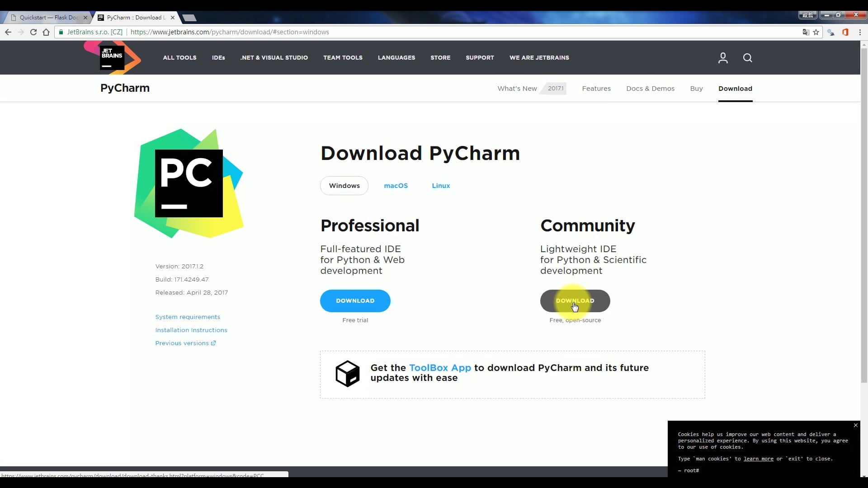Image resolution: width=868 pixels, height=488 pixels.
Task: Switch to the macOS platform
Action: 396,185
